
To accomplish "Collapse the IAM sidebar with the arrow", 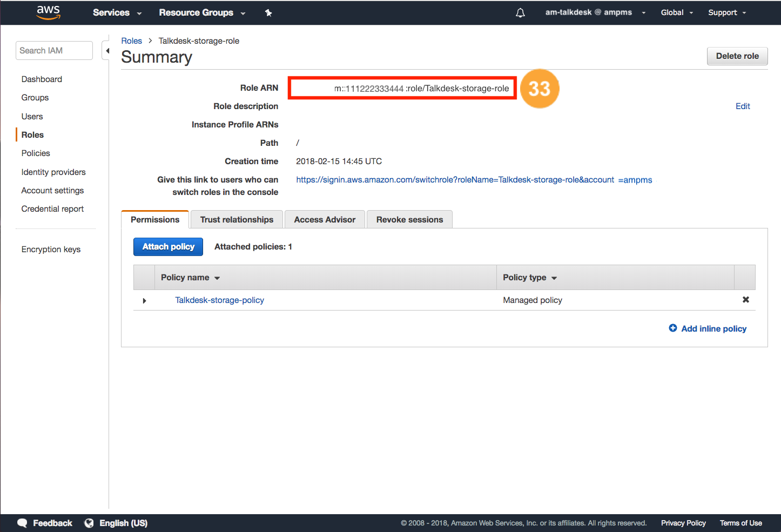I will tap(107, 51).
